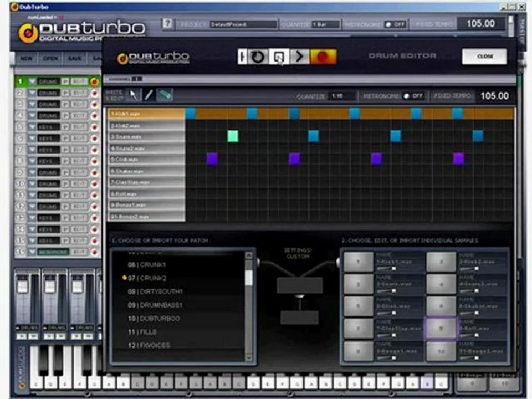Arm record on track 2
Image resolution: width=532 pixels, height=399 pixels.
[x=94, y=93]
